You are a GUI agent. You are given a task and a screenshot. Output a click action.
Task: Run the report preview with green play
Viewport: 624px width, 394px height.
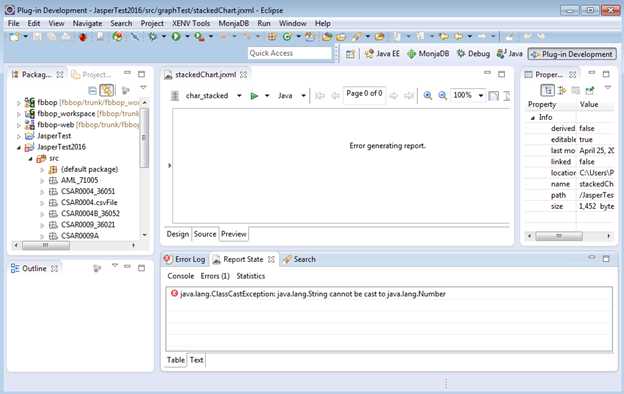pos(254,96)
